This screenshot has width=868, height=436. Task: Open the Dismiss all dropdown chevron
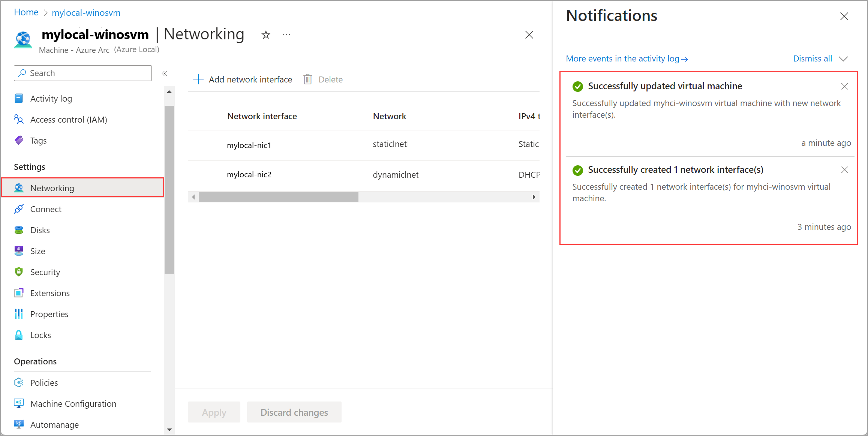844,59
